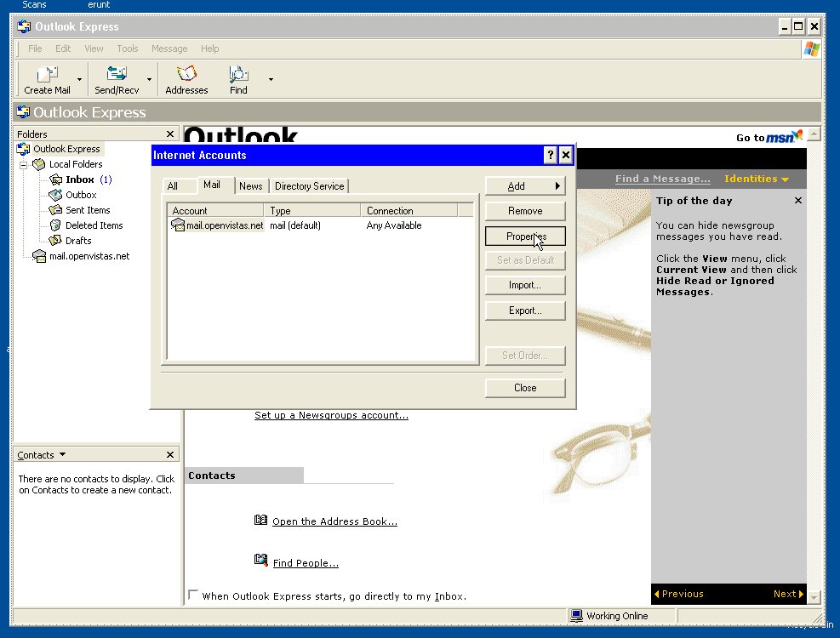840x638 pixels.
Task: Click the Find toolbar icon
Action: 238,74
